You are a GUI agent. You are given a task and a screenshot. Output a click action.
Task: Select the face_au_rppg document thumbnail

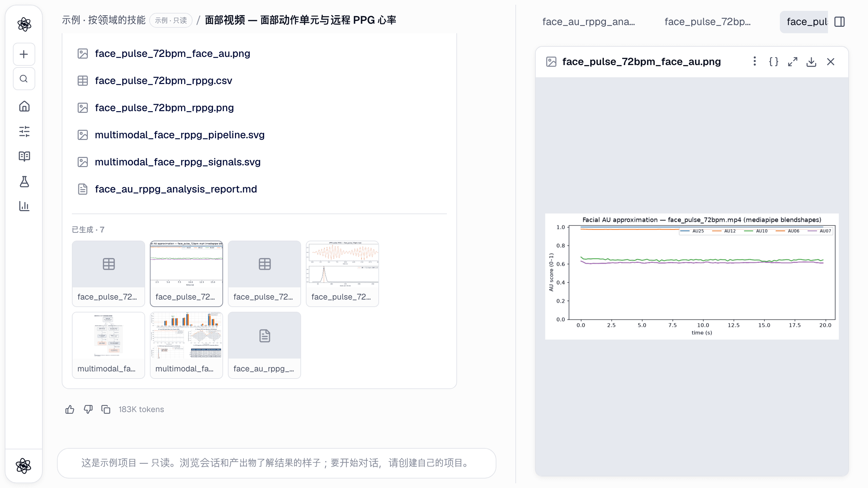(264, 345)
